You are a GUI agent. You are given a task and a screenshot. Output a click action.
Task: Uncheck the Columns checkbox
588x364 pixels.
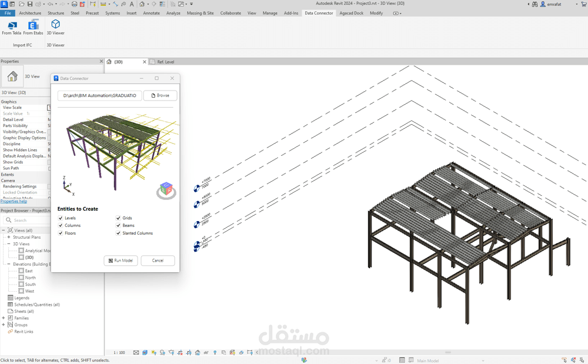[61, 225]
